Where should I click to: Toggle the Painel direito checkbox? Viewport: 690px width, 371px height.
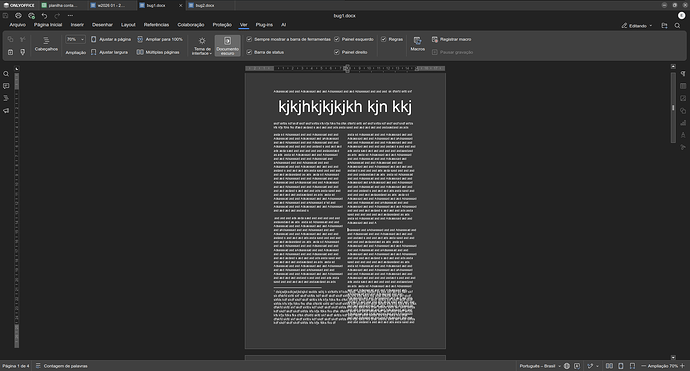pos(337,52)
